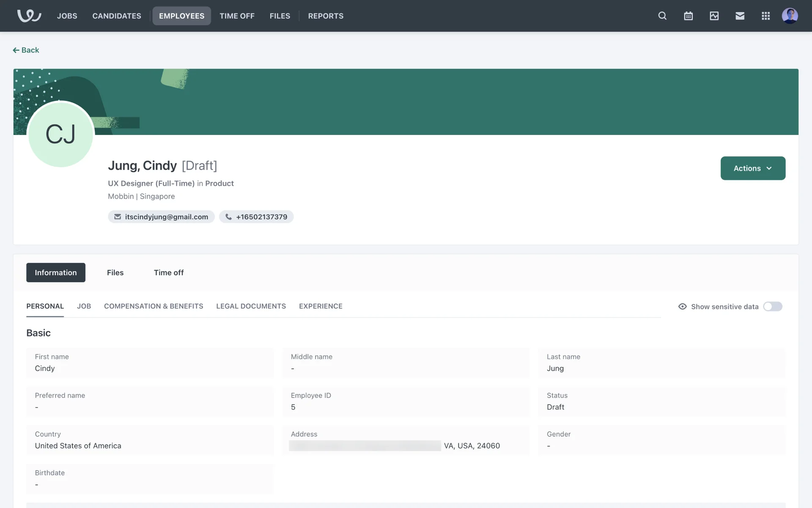Click the activity chart icon

pyautogui.click(x=714, y=16)
